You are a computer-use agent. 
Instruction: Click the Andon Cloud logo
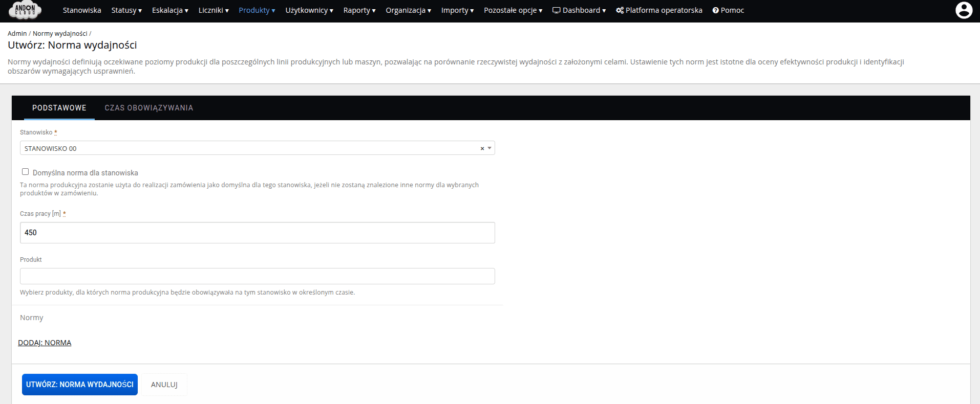[x=25, y=10]
